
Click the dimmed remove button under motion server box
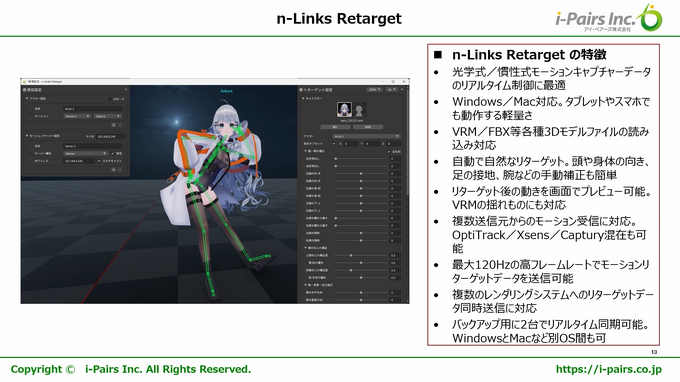(x=120, y=170)
